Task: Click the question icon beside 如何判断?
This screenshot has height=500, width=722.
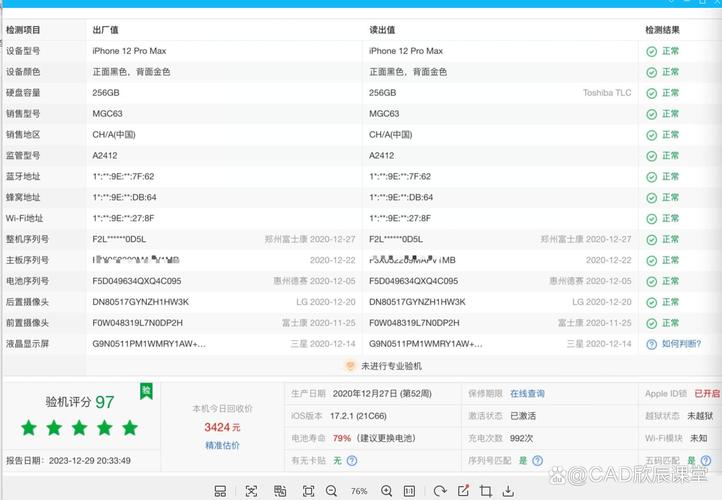Action: click(652, 344)
